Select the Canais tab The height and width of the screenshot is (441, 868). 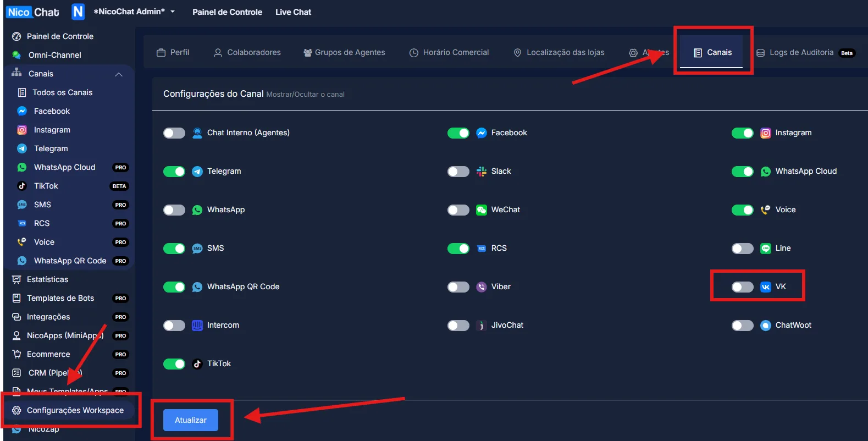coord(712,52)
